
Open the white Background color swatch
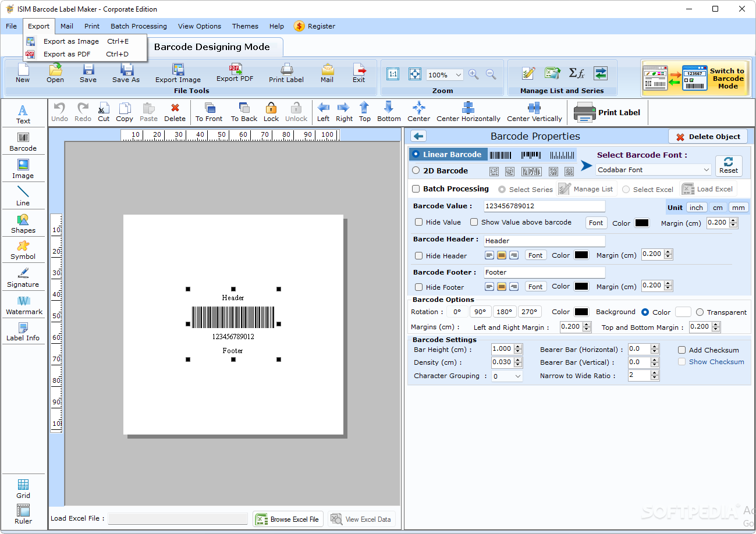point(683,312)
